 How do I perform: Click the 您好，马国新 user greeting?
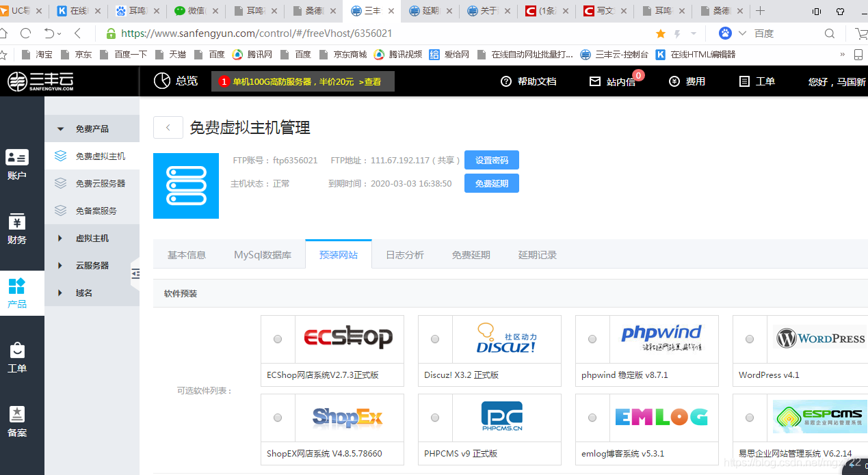(x=837, y=81)
